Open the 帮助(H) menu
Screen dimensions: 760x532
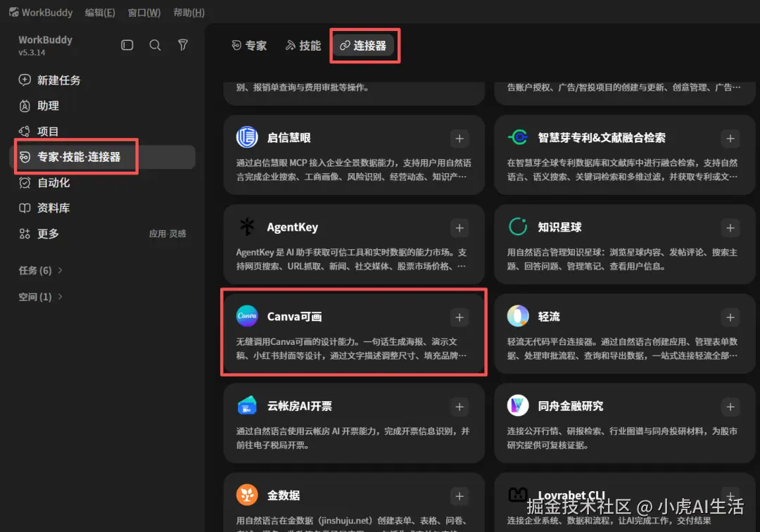[189, 13]
